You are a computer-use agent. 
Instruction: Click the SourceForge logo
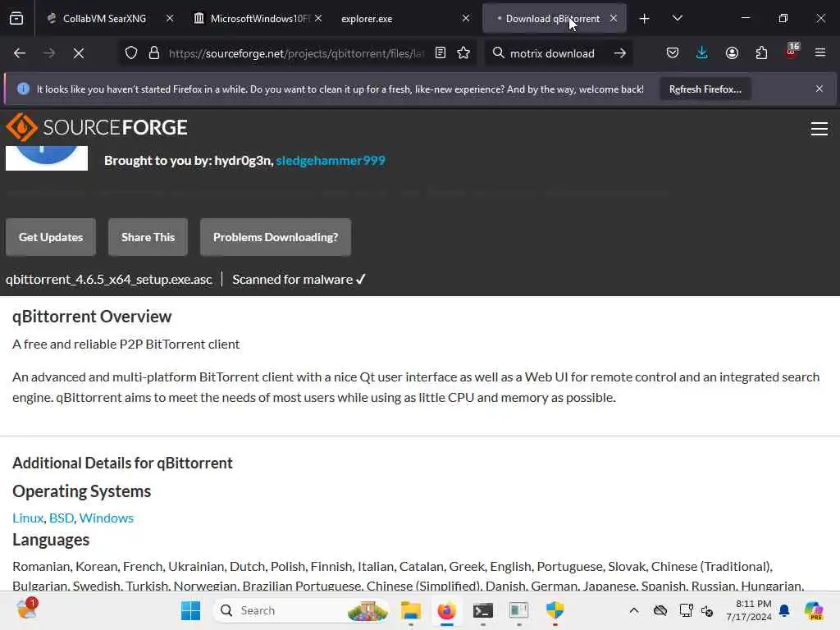[x=97, y=127]
